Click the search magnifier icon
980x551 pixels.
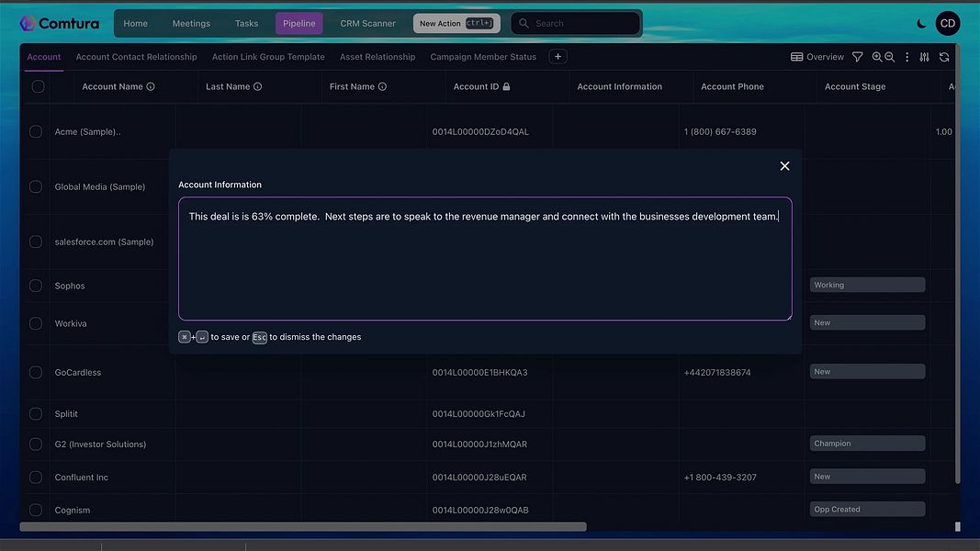pyautogui.click(x=524, y=23)
